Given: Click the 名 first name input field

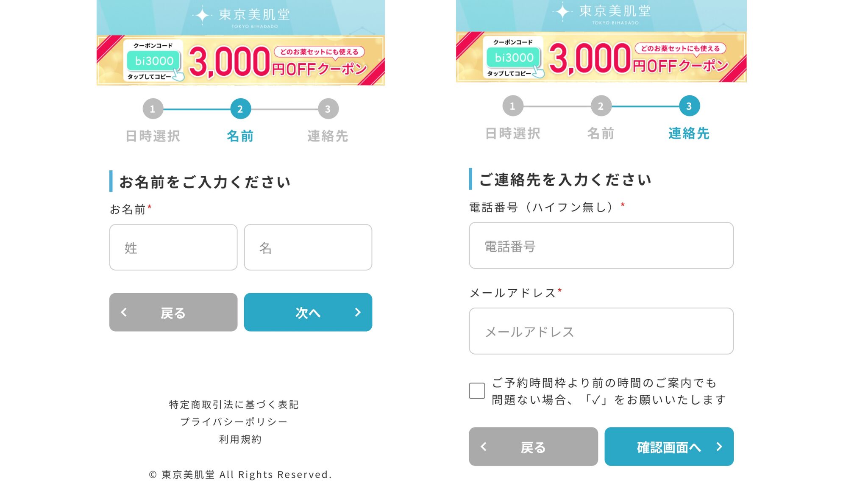Looking at the screenshot, I should coord(308,247).
